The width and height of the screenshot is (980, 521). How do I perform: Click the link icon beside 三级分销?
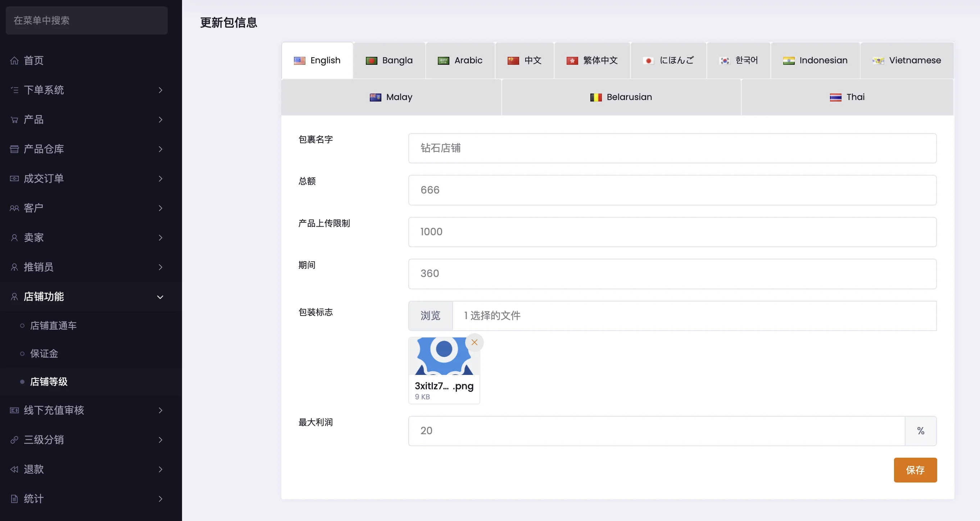(14, 440)
